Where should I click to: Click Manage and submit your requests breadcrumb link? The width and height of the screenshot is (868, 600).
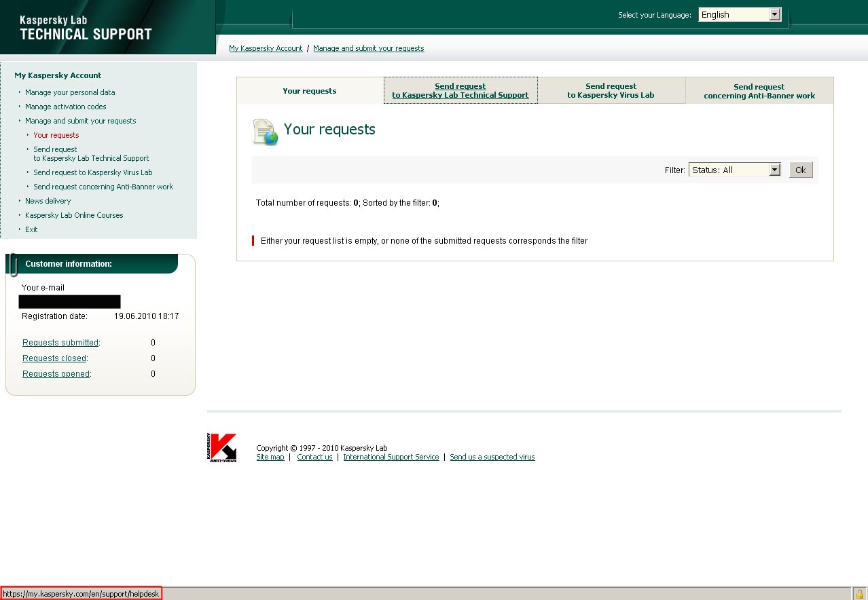click(369, 48)
